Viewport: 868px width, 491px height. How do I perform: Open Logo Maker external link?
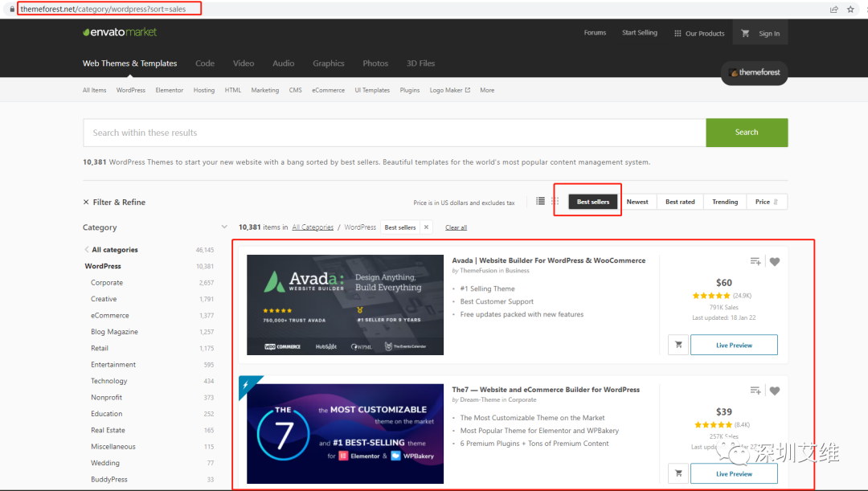tap(449, 90)
